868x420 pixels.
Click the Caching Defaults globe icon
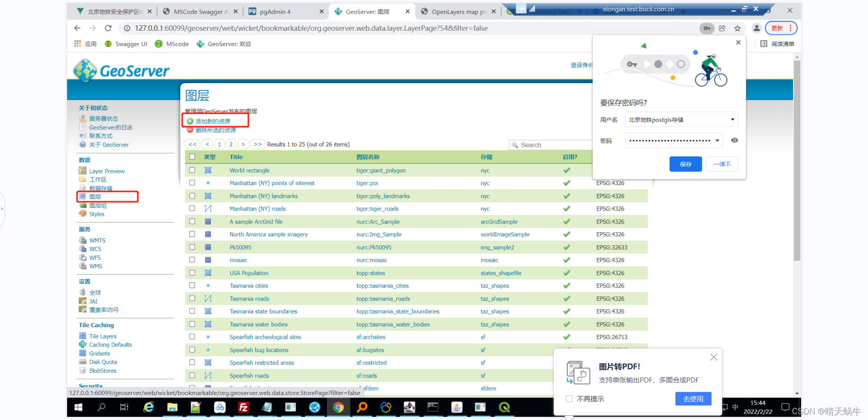coord(83,344)
